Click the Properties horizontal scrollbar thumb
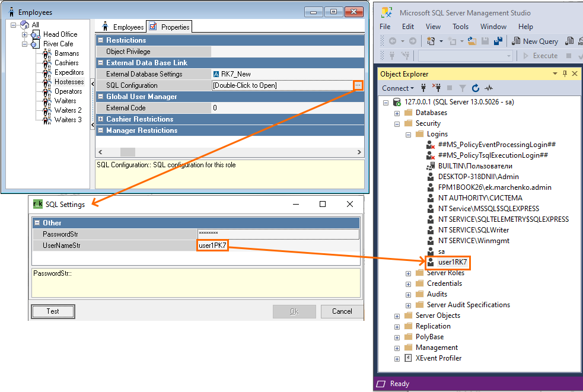Image resolution: width=583 pixels, height=392 pixels. click(128, 152)
